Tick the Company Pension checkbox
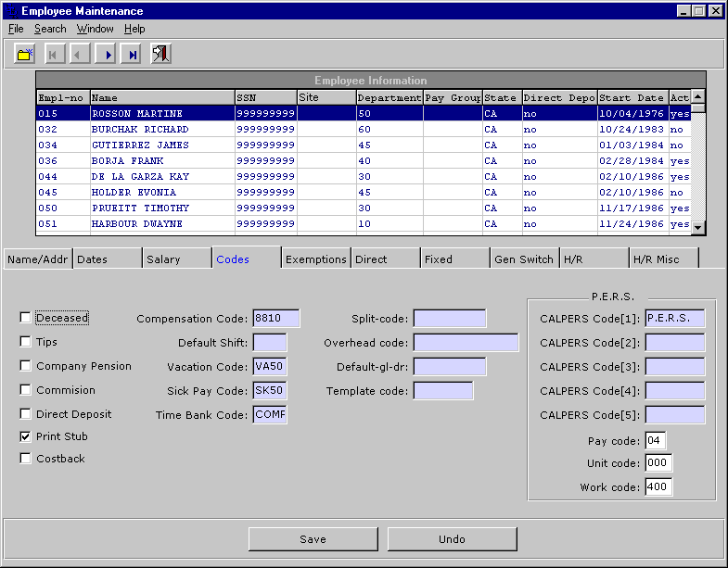Image resolution: width=728 pixels, height=568 pixels. click(x=26, y=366)
